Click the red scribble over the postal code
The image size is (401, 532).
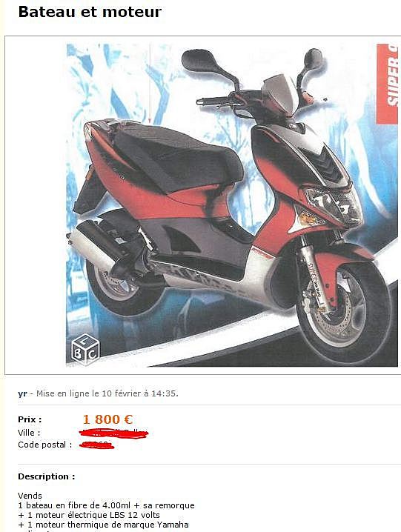coord(97,445)
